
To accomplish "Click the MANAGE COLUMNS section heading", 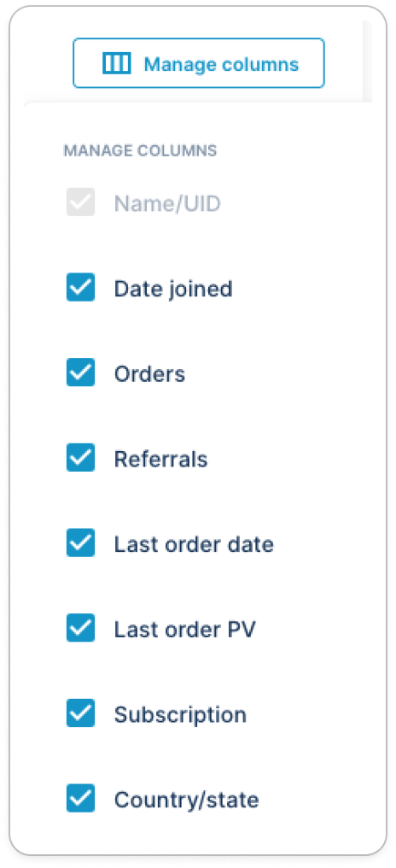I will [x=140, y=150].
